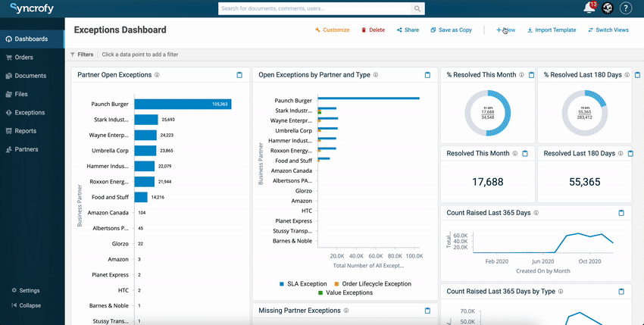Click info icon for Resolved Last 180 Days
Screen dimensions: 644x325
(x=621, y=153)
